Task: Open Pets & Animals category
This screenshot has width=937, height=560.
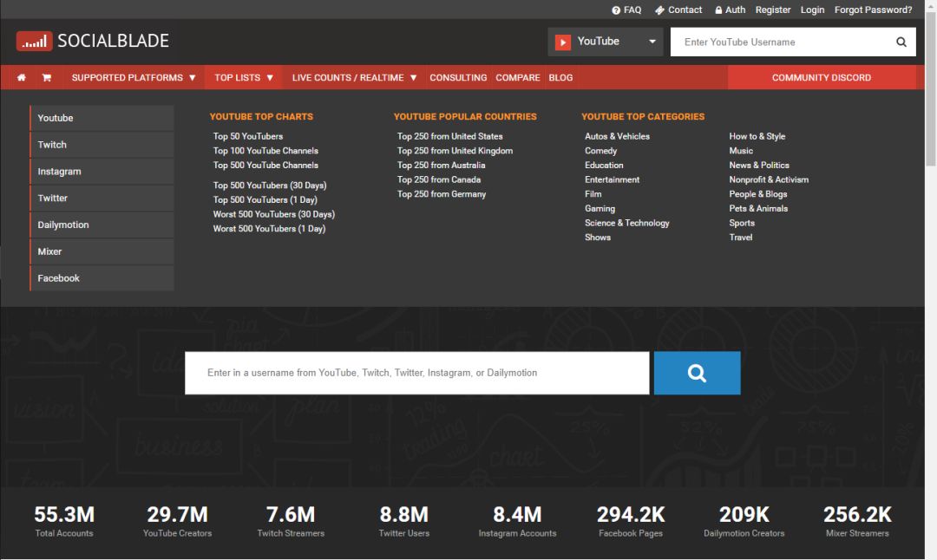Action: 758,208
